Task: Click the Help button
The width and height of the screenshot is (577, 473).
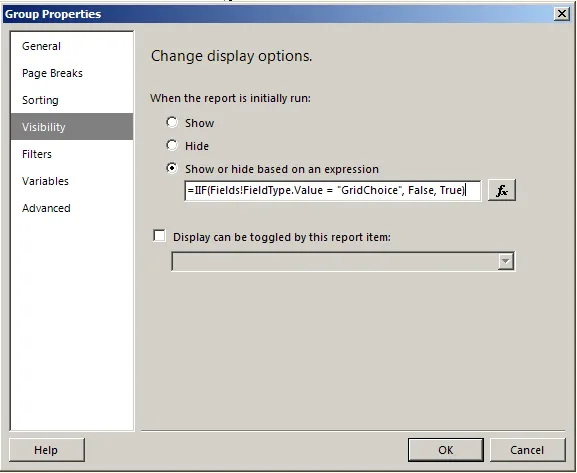Action: tap(47, 450)
